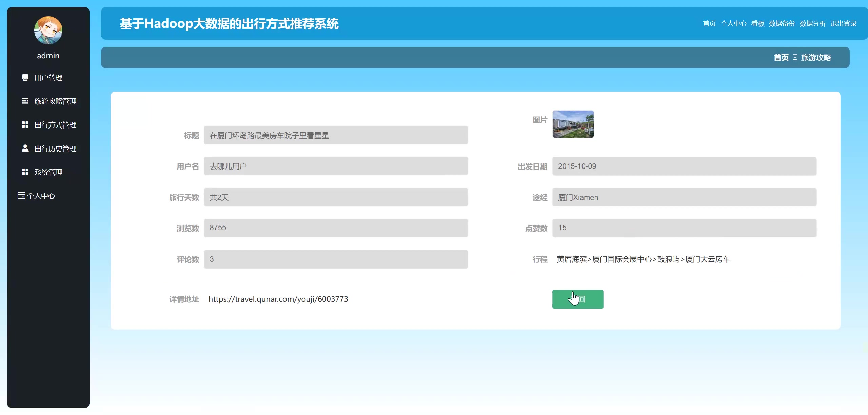Open the 图片 thumbnail preview
This screenshot has height=415, width=868.
pyautogui.click(x=573, y=124)
